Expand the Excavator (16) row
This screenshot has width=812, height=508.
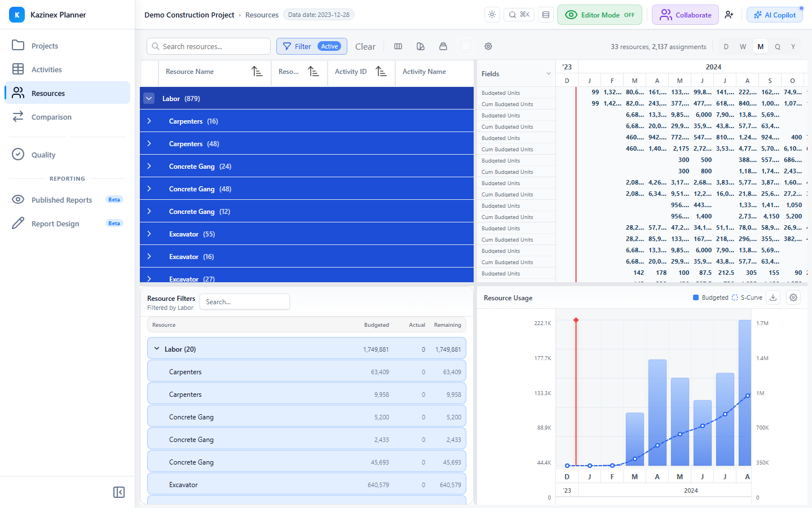(149, 256)
